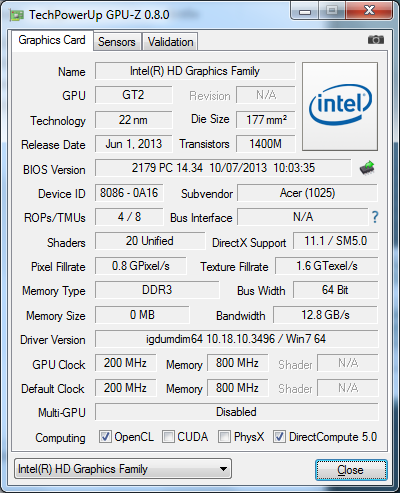Click the Close button
Image resolution: width=400 pixels, height=493 pixels.
(351, 470)
